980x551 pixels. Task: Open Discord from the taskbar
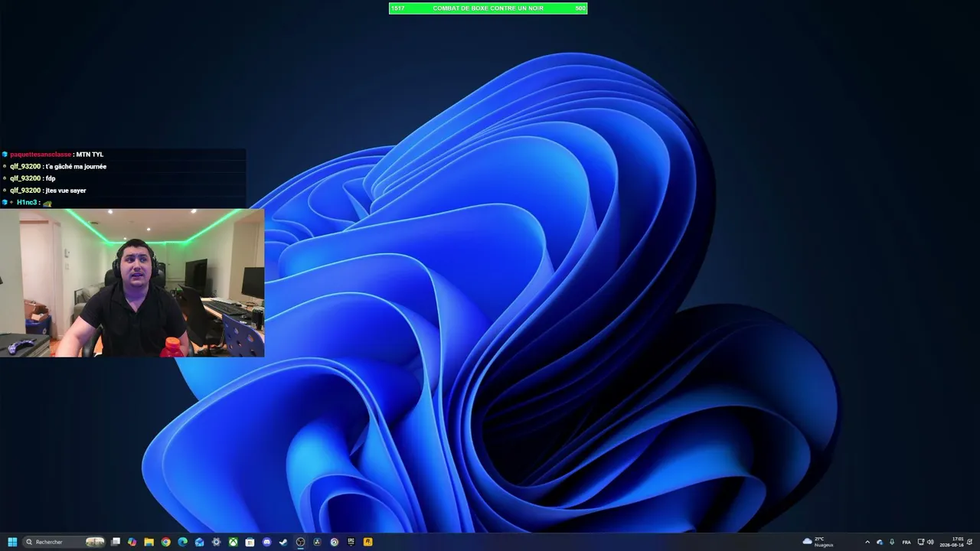pyautogui.click(x=266, y=542)
